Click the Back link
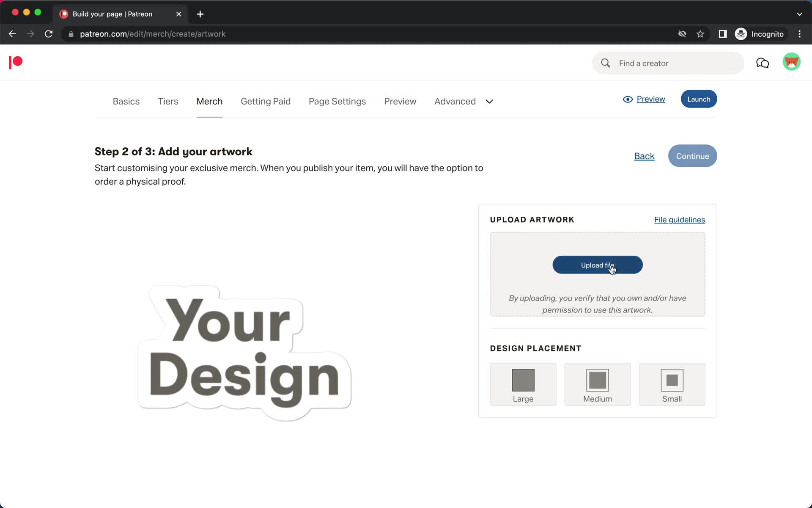 tap(644, 156)
